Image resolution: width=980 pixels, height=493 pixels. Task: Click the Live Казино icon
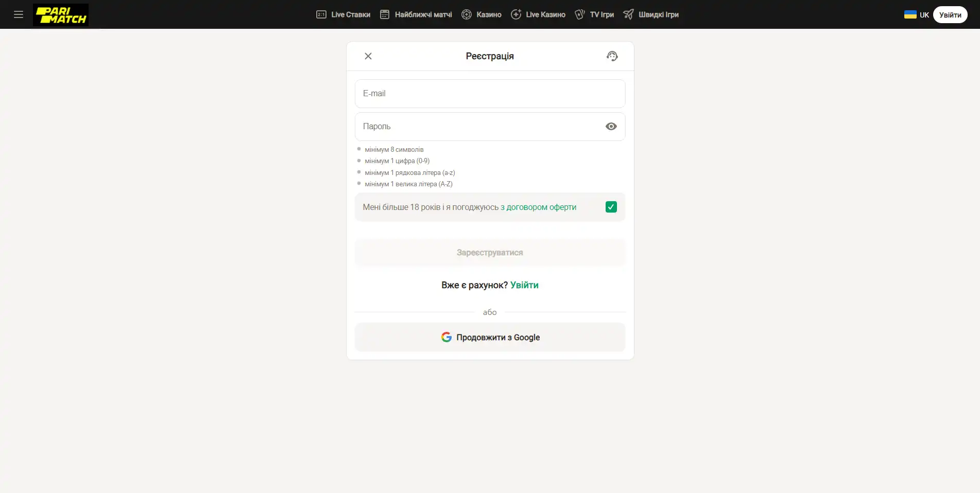click(x=516, y=14)
